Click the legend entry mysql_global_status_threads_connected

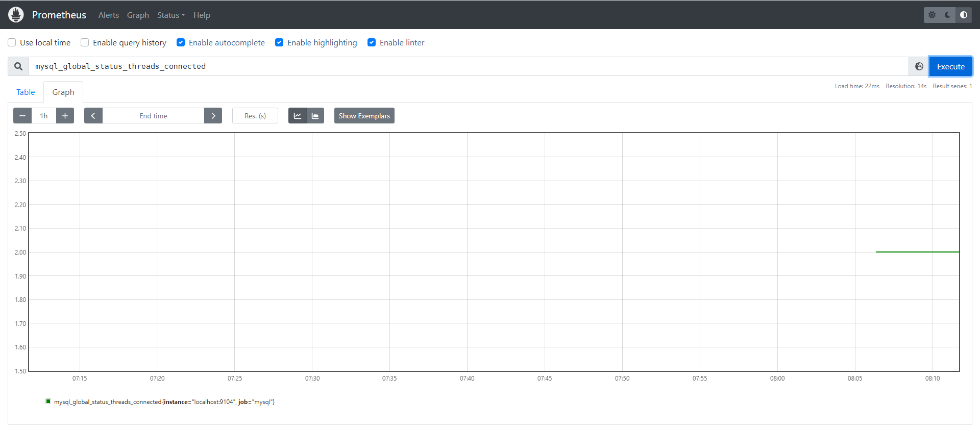click(x=164, y=402)
